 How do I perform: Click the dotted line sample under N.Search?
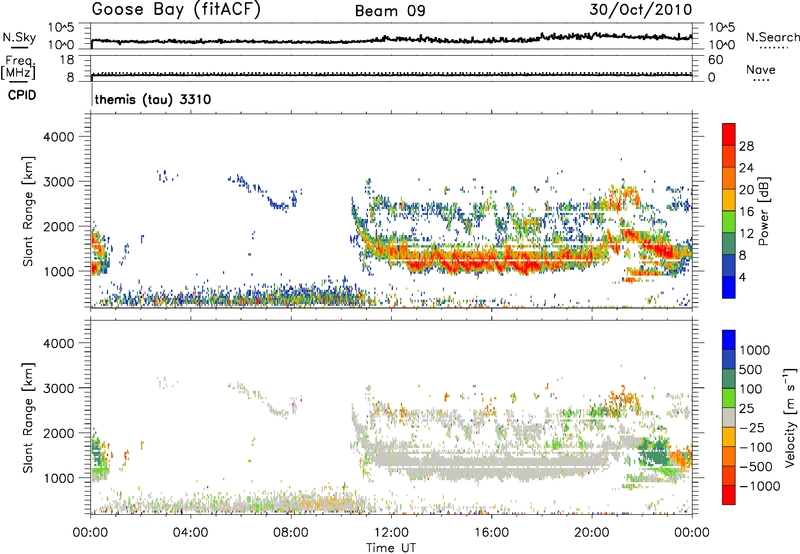click(x=772, y=47)
